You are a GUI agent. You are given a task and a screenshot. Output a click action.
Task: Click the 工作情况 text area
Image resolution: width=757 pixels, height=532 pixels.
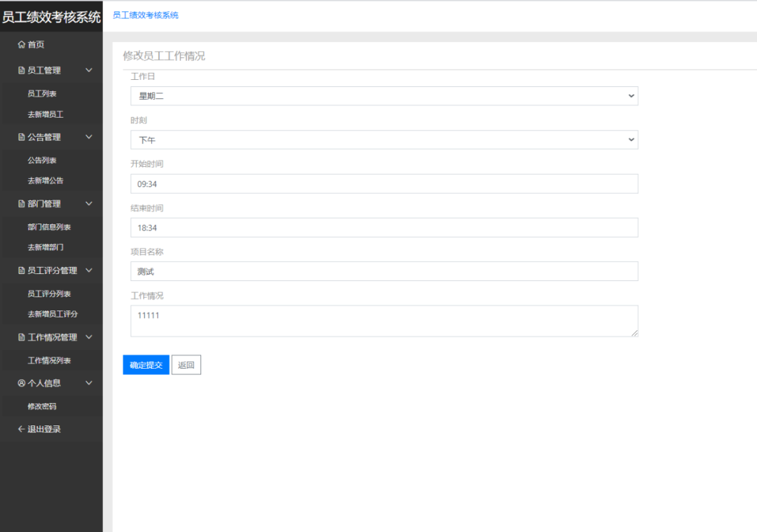(x=384, y=321)
